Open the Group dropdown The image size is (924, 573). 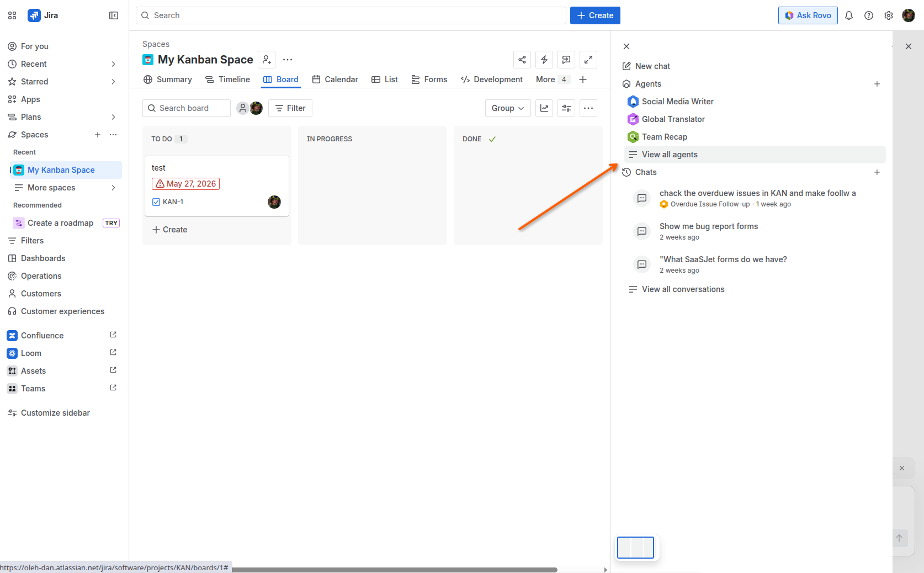click(508, 108)
